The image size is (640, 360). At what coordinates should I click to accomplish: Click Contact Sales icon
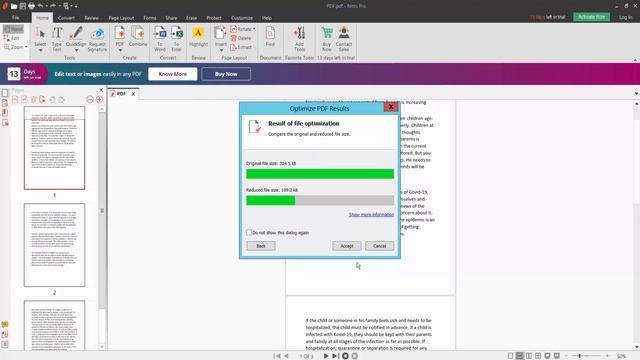point(344,39)
